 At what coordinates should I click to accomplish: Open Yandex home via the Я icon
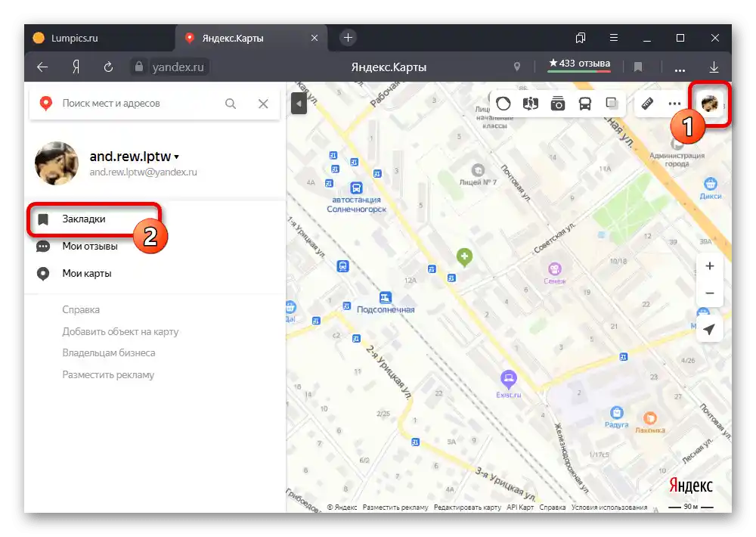click(x=76, y=67)
